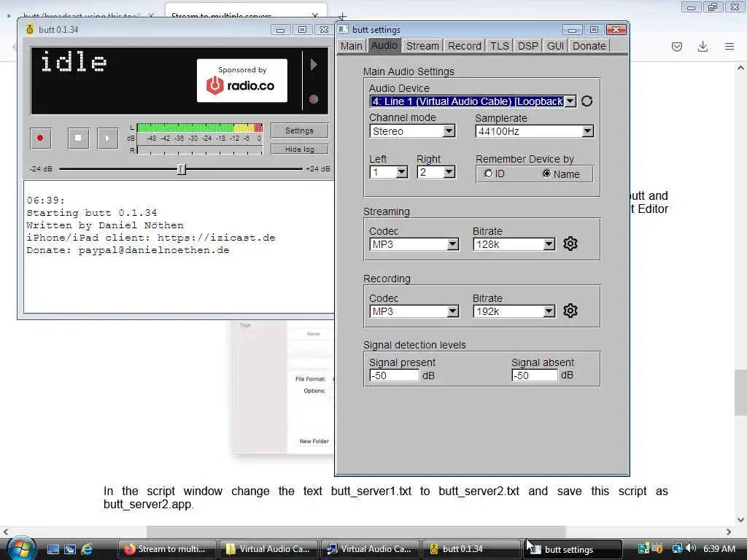The height and width of the screenshot is (560, 747).
Task: Open butt 0.1.34 taskbar button
Action: pyautogui.click(x=471, y=549)
